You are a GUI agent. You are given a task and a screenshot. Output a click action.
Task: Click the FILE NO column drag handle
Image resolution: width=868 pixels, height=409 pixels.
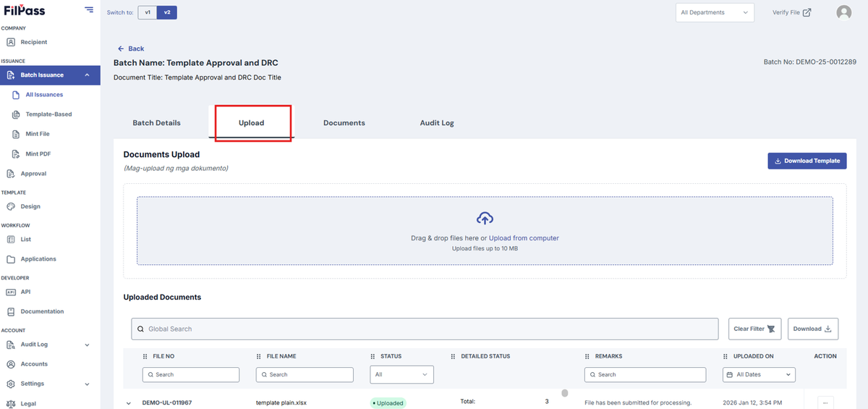pos(145,356)
